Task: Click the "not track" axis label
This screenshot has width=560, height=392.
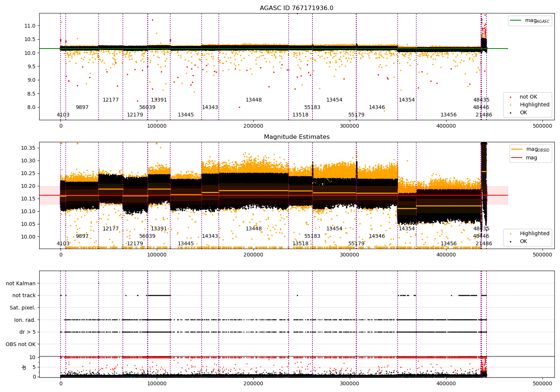Action: click(x=24, y=296)
